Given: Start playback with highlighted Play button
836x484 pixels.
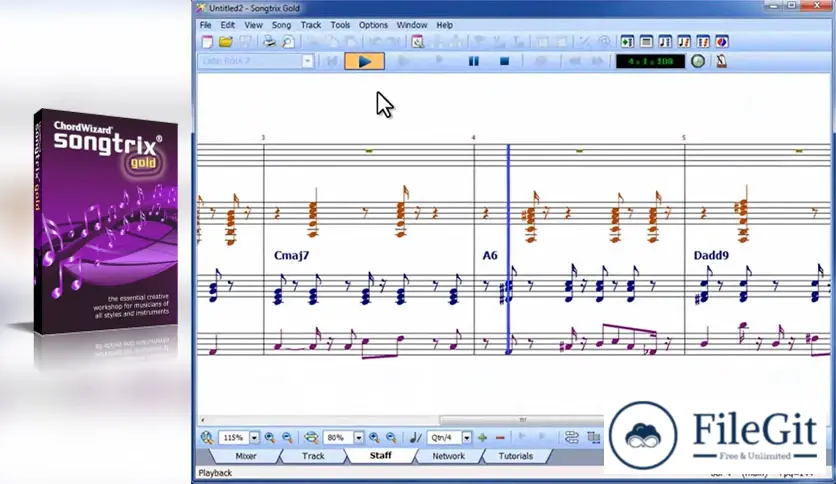Looking at the screenshot, I should (365, 61).
